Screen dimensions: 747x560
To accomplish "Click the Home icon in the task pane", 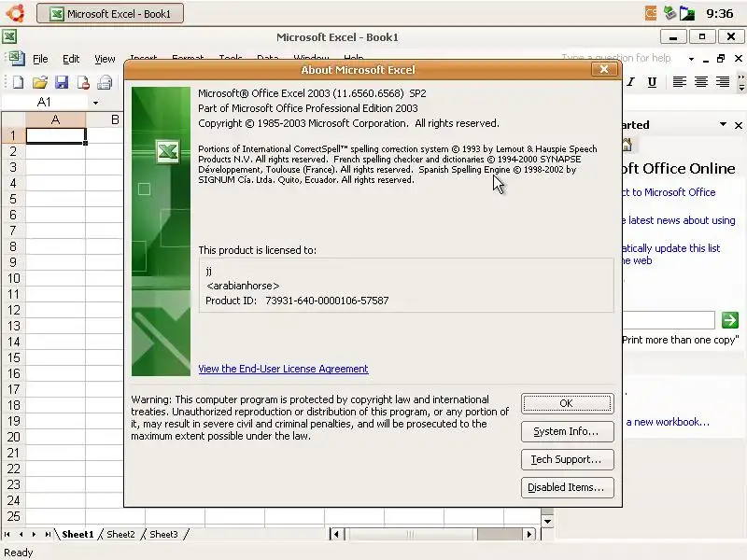I will pos(627,145).
